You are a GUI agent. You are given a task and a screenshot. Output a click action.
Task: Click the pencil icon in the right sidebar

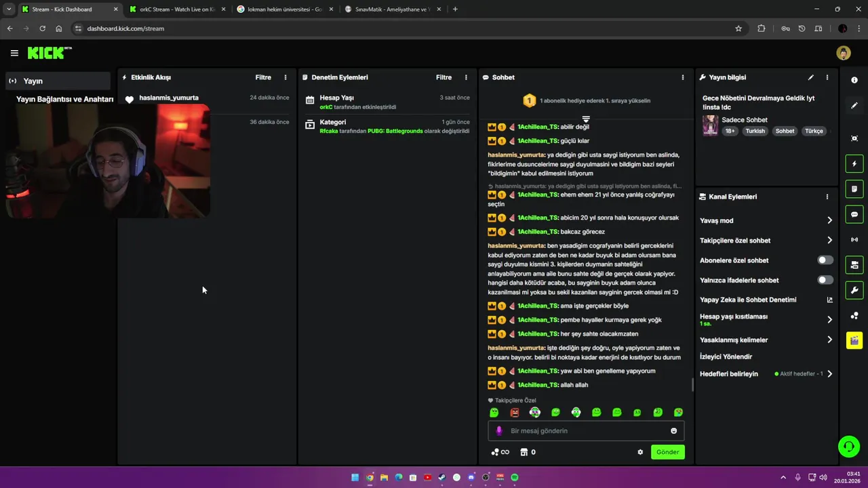(854, 106)
